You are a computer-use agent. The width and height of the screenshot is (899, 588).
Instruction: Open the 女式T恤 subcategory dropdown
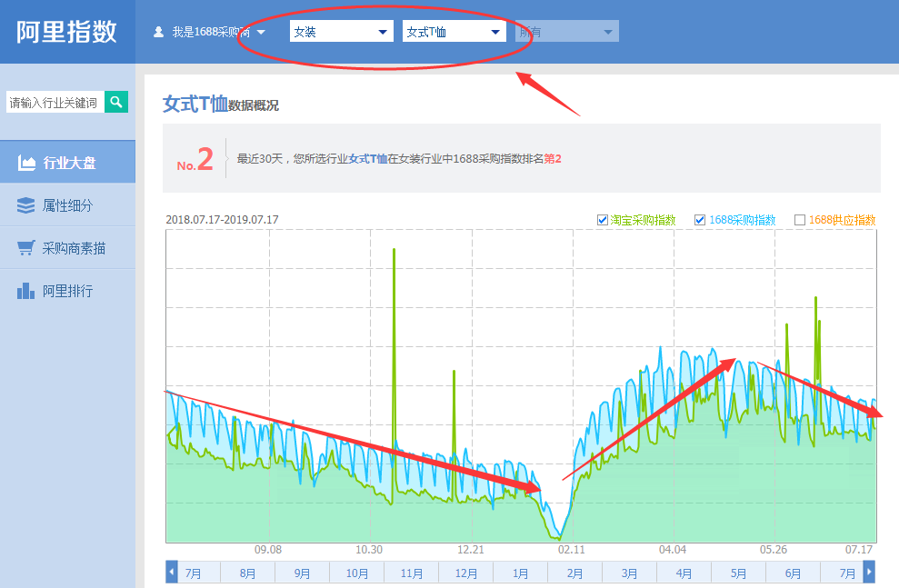(x=454, y=32)
